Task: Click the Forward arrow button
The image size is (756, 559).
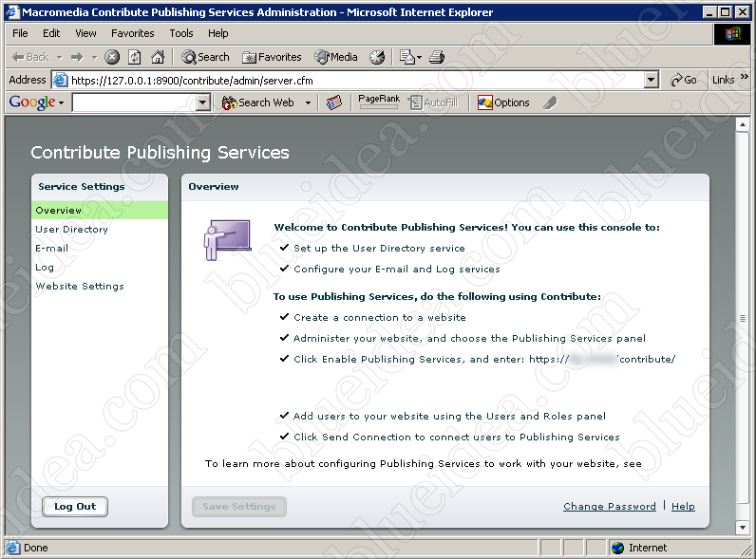Action: point(77,57)
